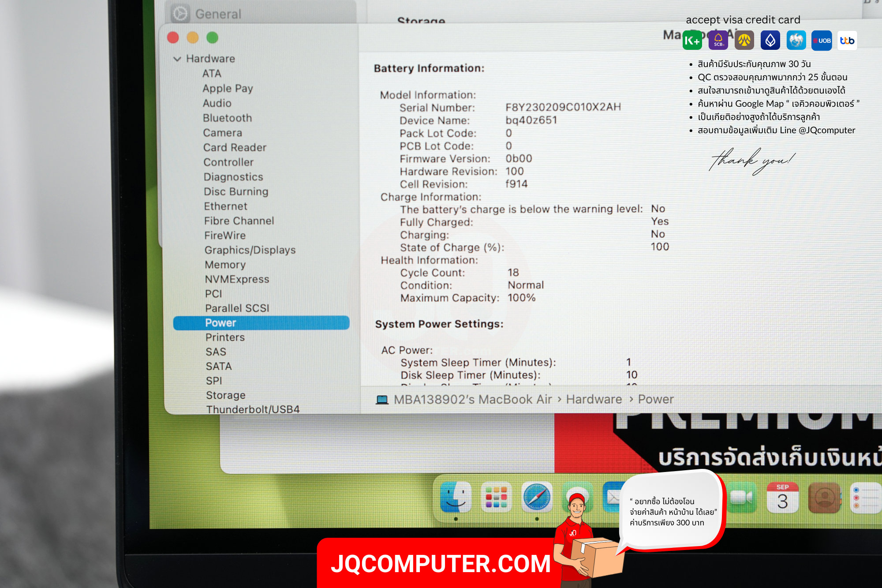Select Controller in the sidebar
The image size is (882, 588).
(x=228, y=162)
